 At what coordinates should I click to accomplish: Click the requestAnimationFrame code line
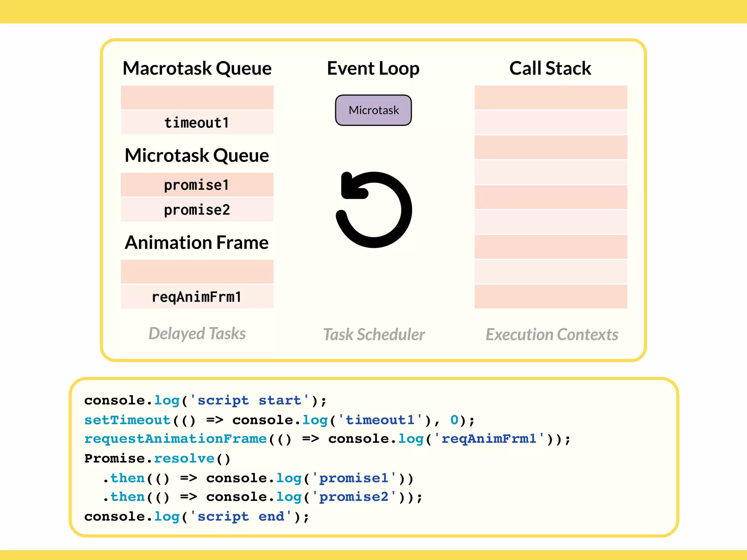(327, 439)
